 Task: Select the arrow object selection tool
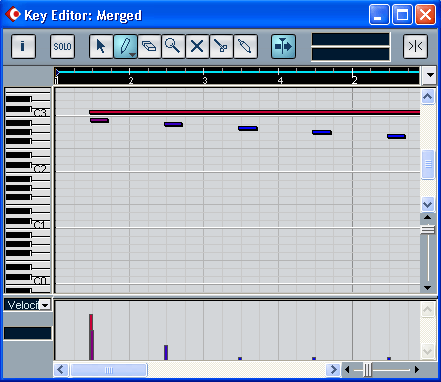pos(101,46)
